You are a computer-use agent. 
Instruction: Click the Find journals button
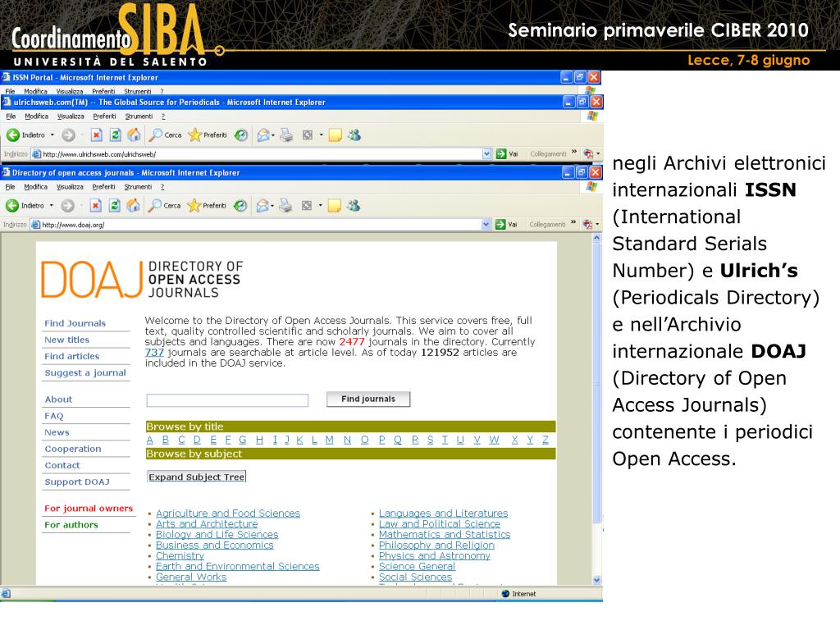368,399
